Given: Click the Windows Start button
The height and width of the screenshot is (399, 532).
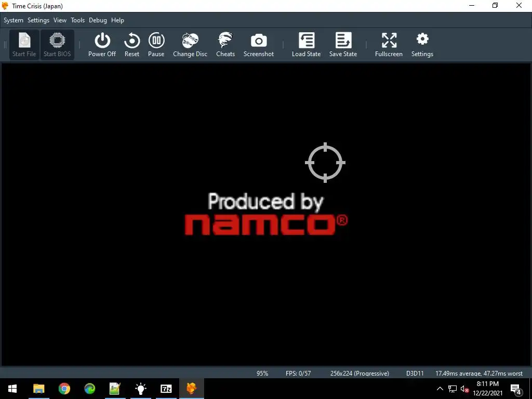Looking at the screenshot, I should pyautogui.click(x=12, y=389).
